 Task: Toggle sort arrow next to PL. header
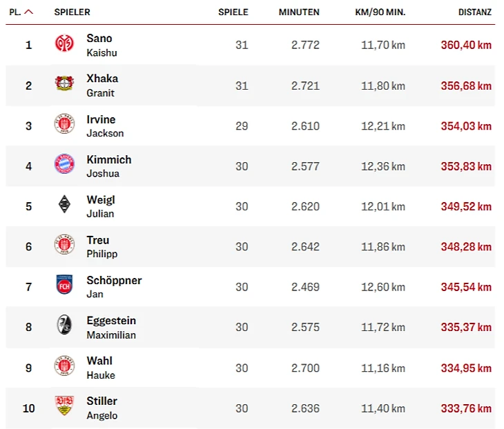point(29,12)
